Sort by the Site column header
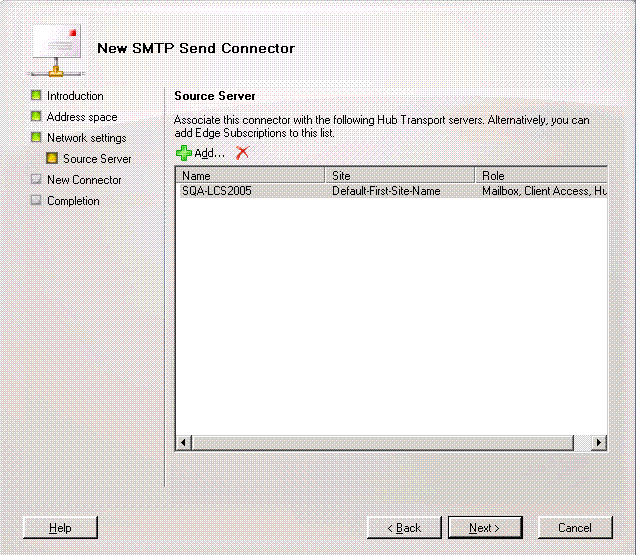This screenshot has width=640, height=555. pyautogui.click(x=400, y=175)
